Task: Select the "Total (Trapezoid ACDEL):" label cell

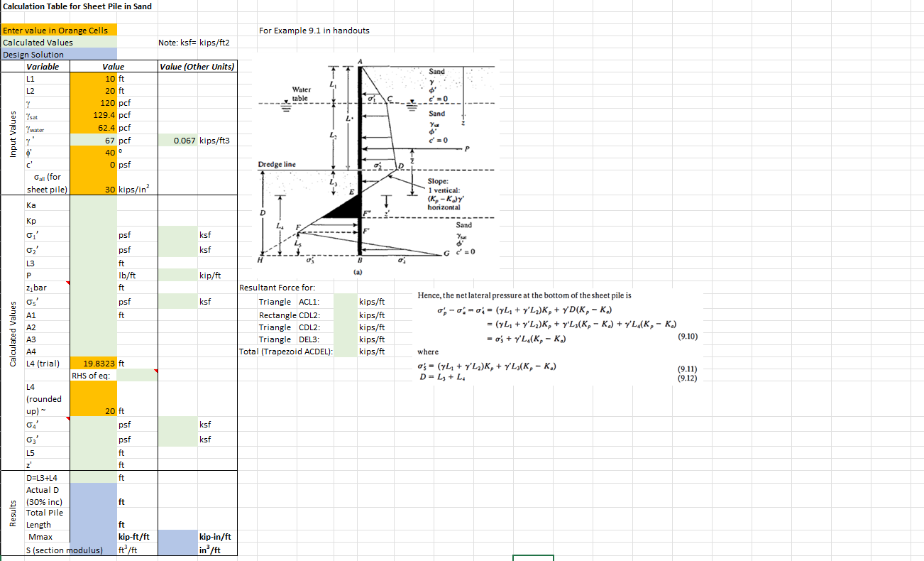Action: [286, 352]
